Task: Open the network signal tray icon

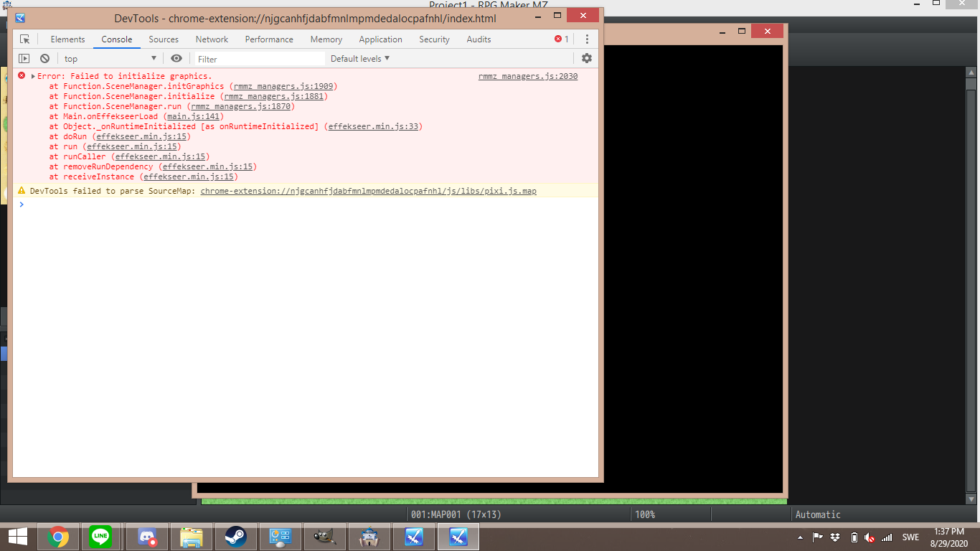Action: 887,537
